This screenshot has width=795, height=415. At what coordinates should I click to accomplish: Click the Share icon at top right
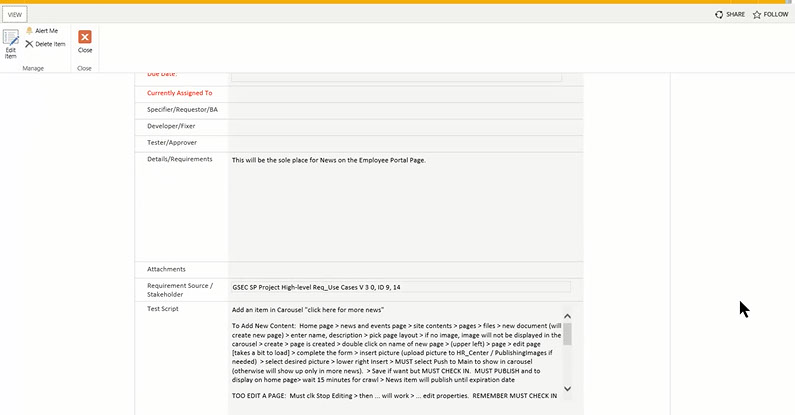720,15
